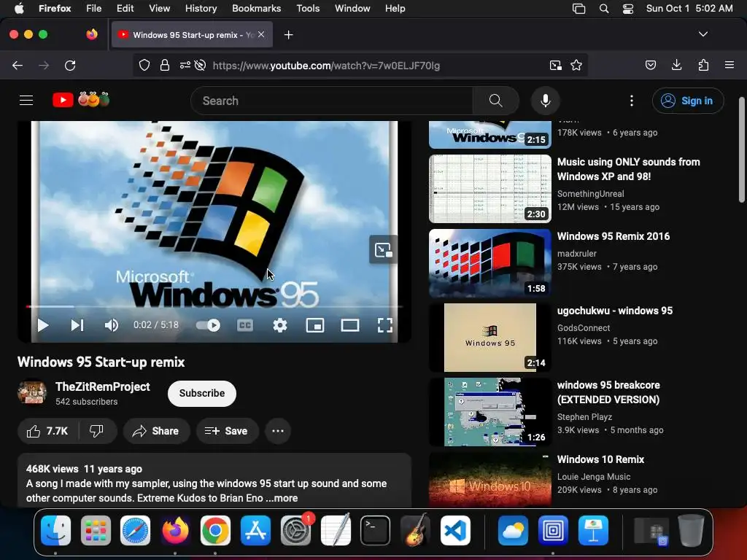Click the "SomethingUnreal" channel name

pyautogui.click(x=591, y=194)
